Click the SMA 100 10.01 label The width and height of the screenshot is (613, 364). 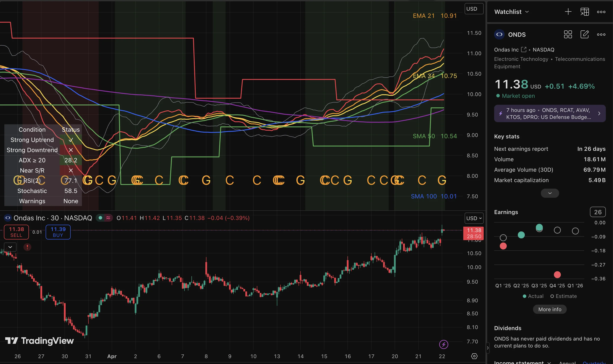click(x=434, y=196)
